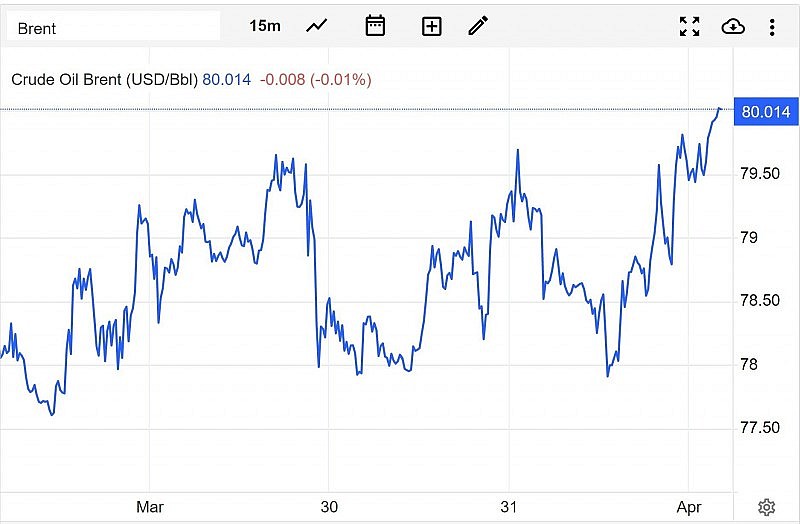Open chart settings gear icon
Viewport: 800px width, 524px height.
click(767, 507)
